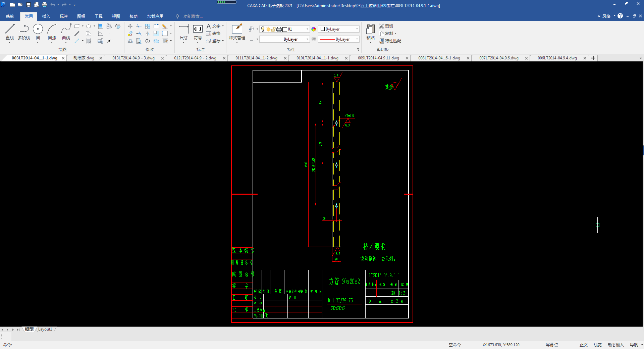Viewport: 644px width, 349px height.
Task: Select the 圆 circle drawing tool
Action: point(38,32)
